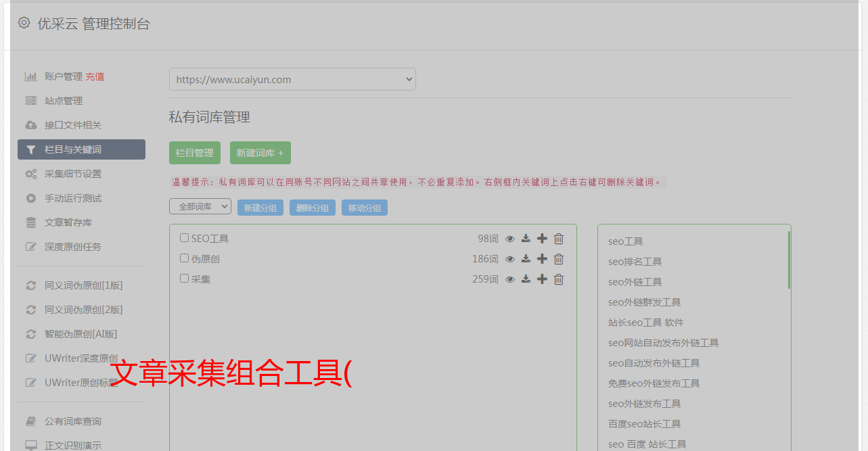The width and height of the screenshot is (868, 451).
Task: Click the download icon in 采集 row
Action: point(526,279)
